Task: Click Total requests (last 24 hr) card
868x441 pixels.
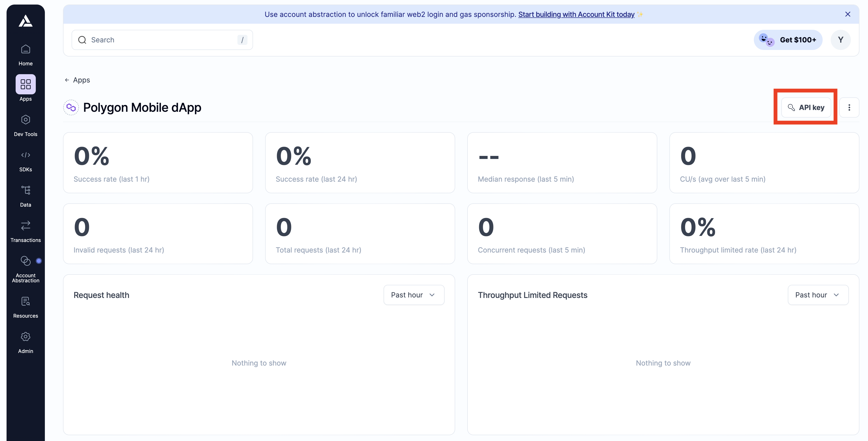Action: coord(360,233)
